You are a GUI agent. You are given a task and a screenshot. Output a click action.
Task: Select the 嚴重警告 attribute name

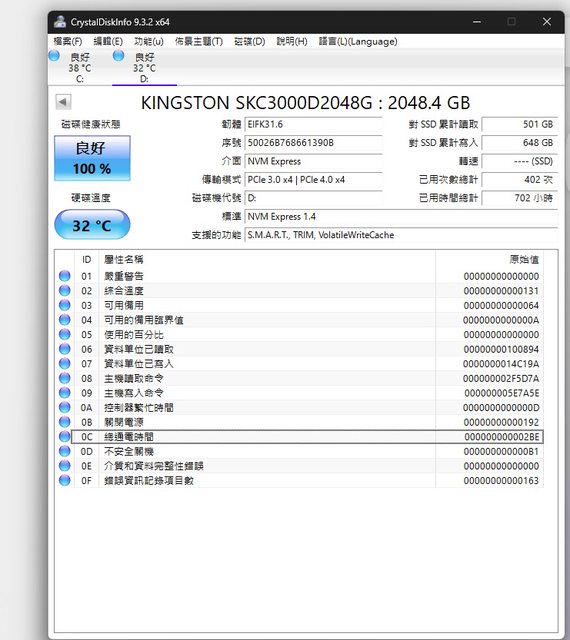click(124, 276)
